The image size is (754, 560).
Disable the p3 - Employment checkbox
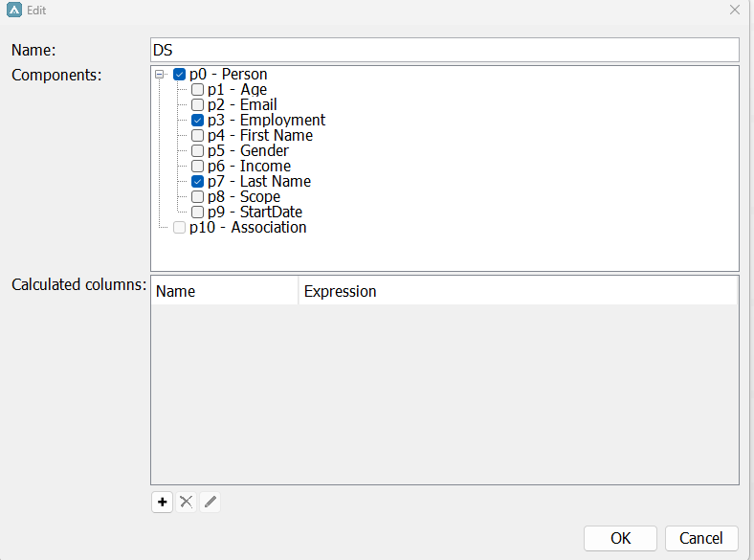[x=197, y=121]
